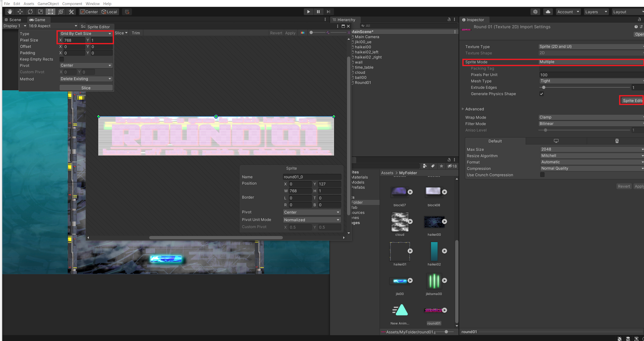
Task: Click the Slice button
Action: (x=86, y=88)
